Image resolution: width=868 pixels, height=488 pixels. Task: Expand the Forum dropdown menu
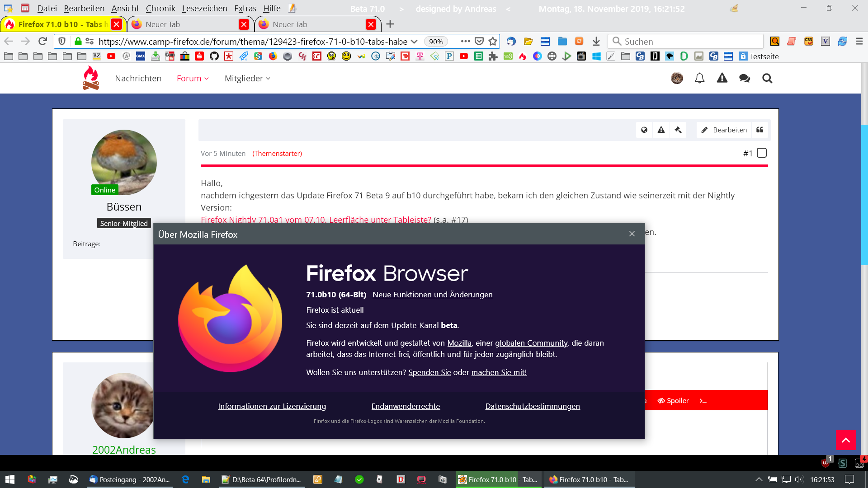(193, 78)
